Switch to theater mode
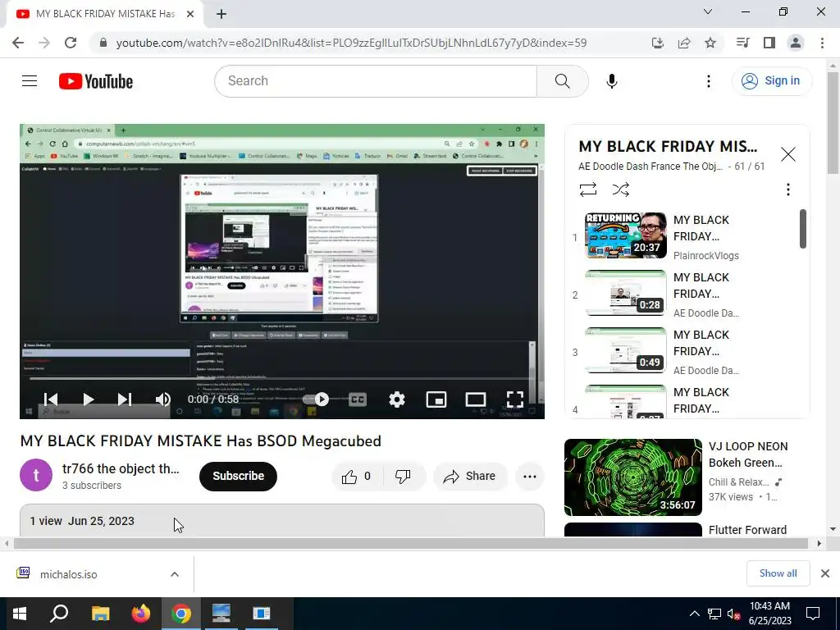Screen dimensions: 840x630 coord(476,399)
